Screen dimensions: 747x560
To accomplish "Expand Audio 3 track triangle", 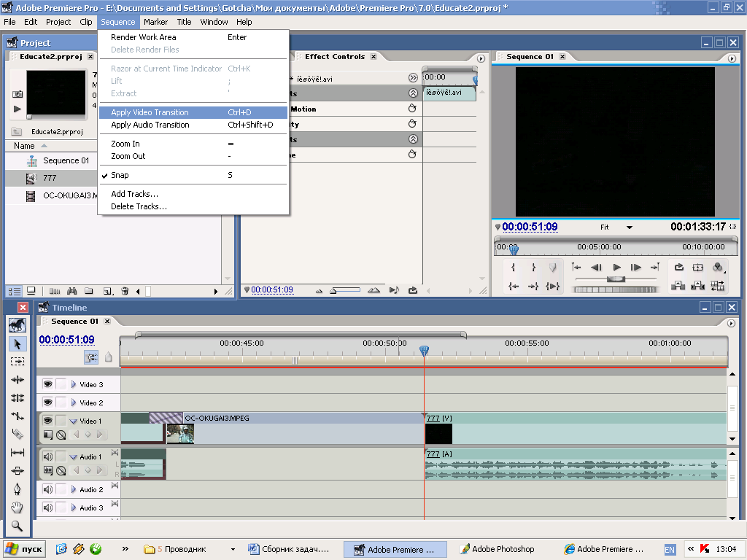I will pos(74,507).
